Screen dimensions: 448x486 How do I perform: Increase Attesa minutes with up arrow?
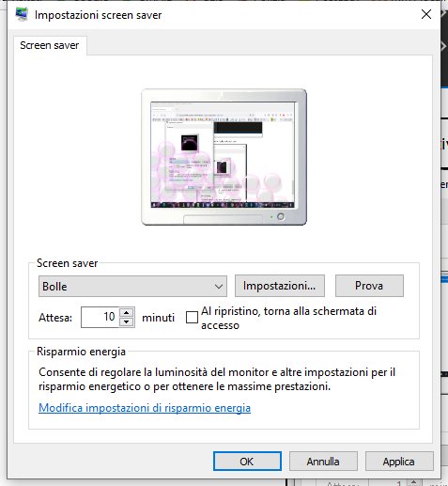[127, 312]
